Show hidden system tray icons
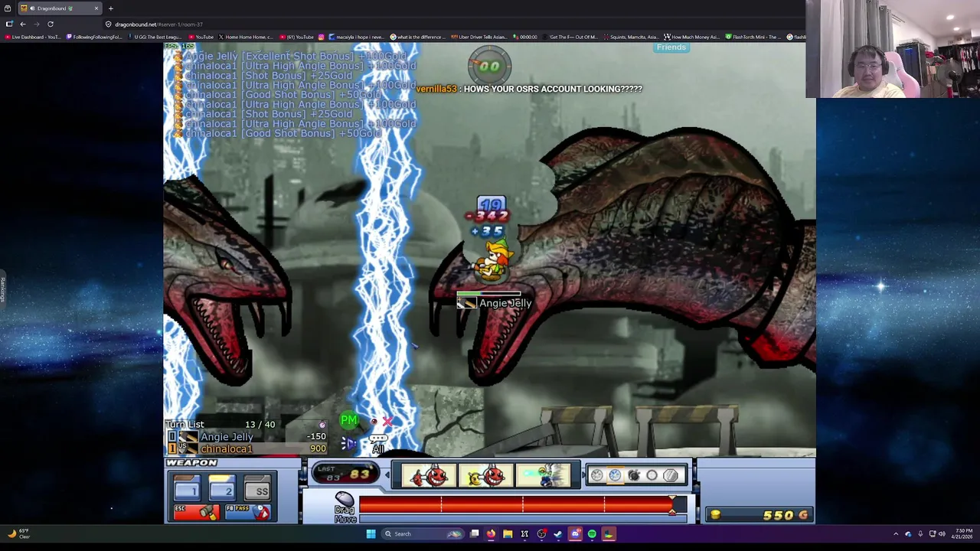The width and height of the screenshot is (980, 551). click(896, 533)
